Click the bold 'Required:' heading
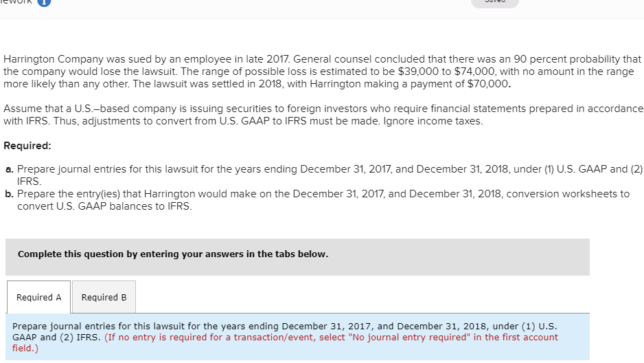644x363 pixels. pyautogui.click(x=27, y=146)
